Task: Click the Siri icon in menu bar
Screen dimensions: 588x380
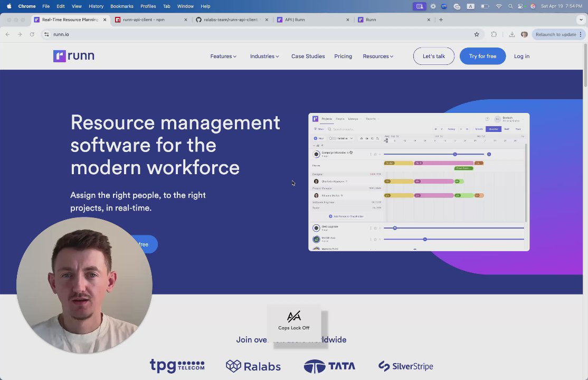Action: tap(533, 6)
